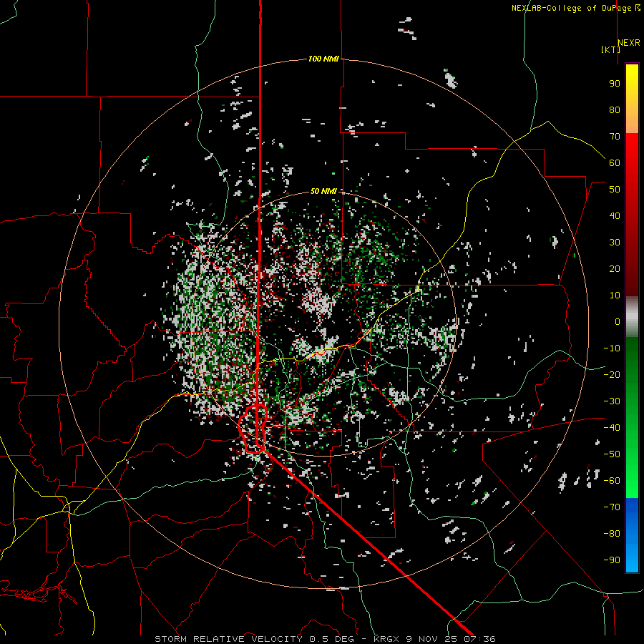644x644 pixels.
Task: Click the "[KT]" units label
Action: 610,49
